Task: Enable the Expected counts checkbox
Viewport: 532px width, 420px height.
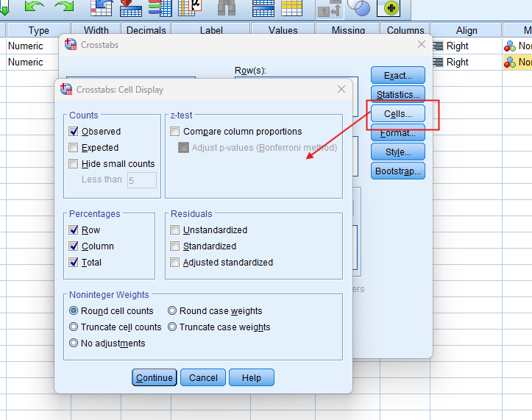Action: (x=74, y=148)
